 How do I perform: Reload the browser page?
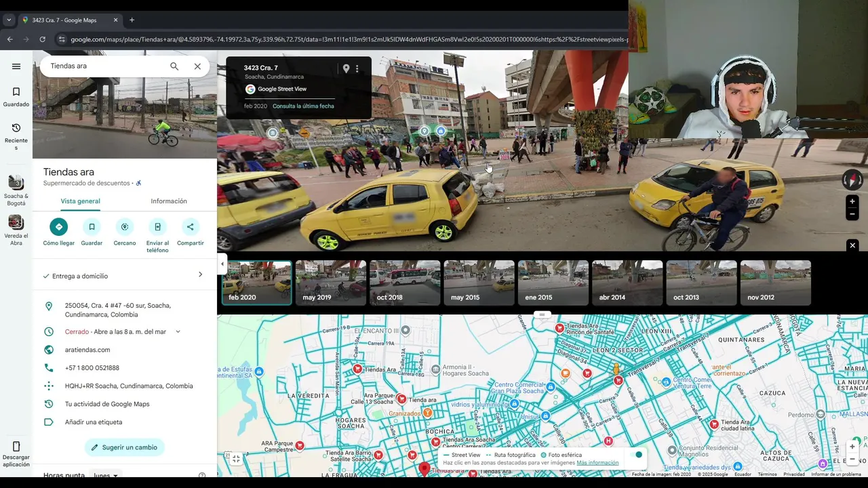click(x=42, y=39)
